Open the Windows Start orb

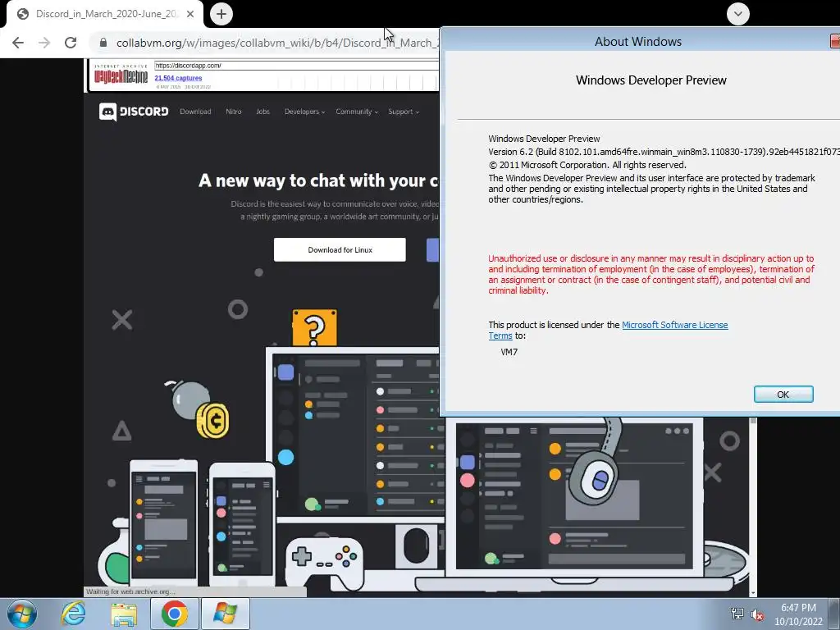point(22,614)
